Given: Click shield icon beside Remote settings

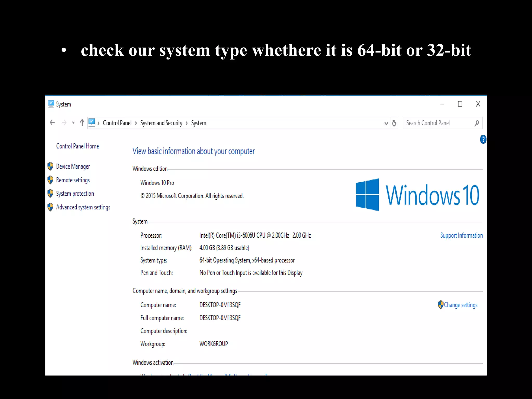Looking at the screenshot, I should coord(50,180).
